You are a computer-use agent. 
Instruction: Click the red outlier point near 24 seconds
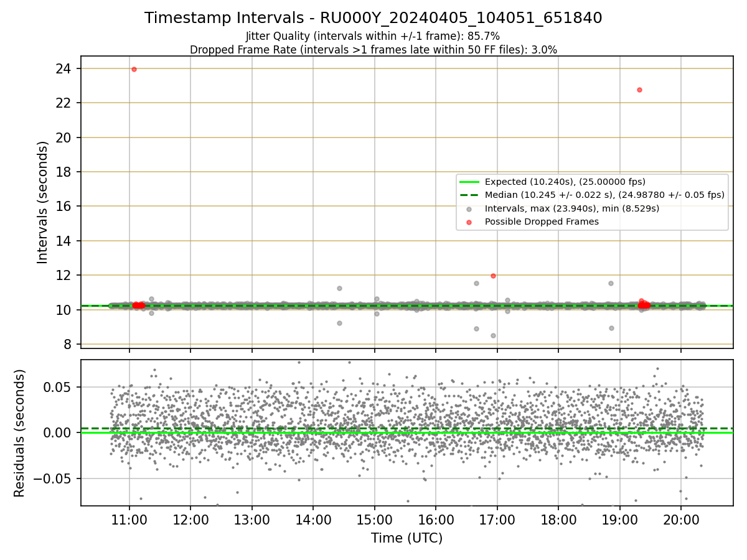(134, 69)
